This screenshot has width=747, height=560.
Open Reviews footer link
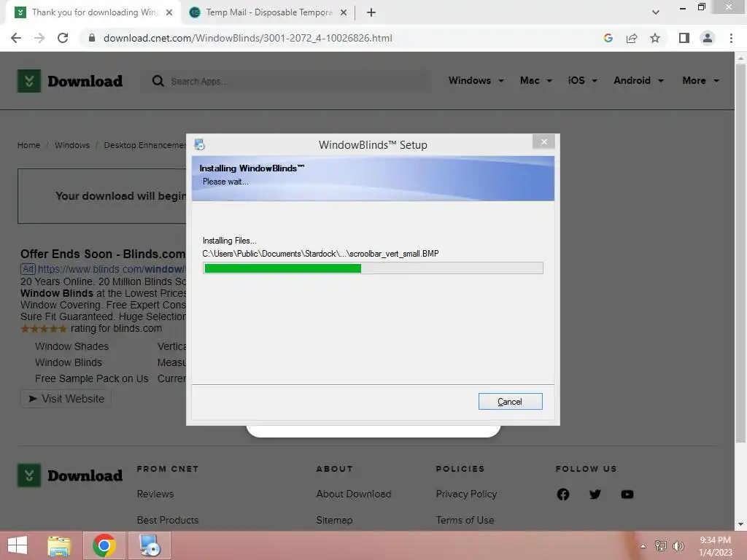155,494
